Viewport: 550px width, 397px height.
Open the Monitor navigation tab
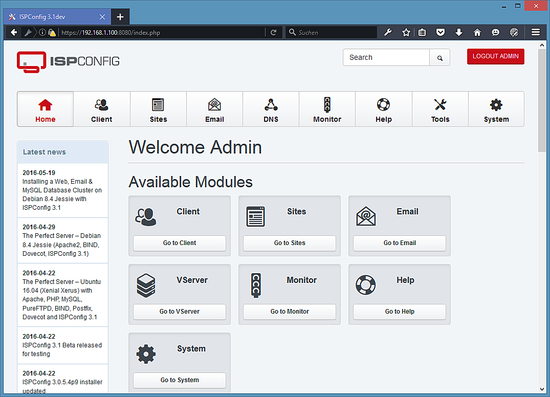[327, 109]
